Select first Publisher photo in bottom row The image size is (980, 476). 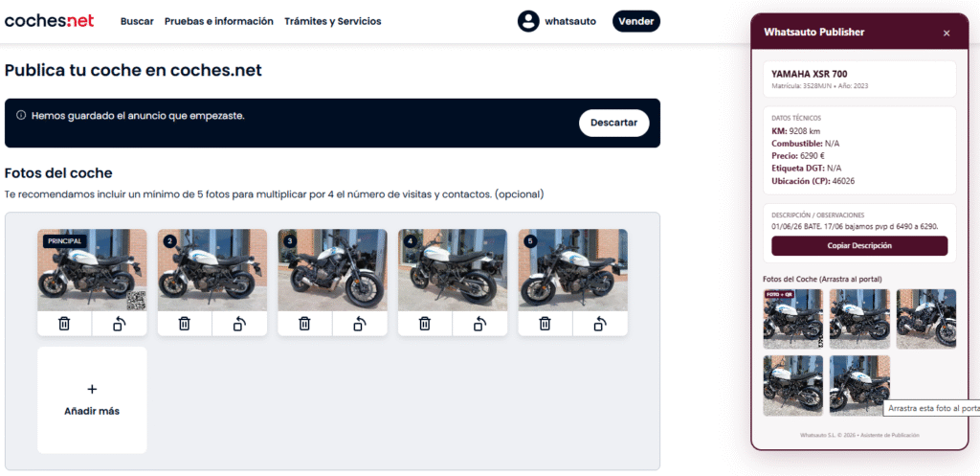click(793, 385)
